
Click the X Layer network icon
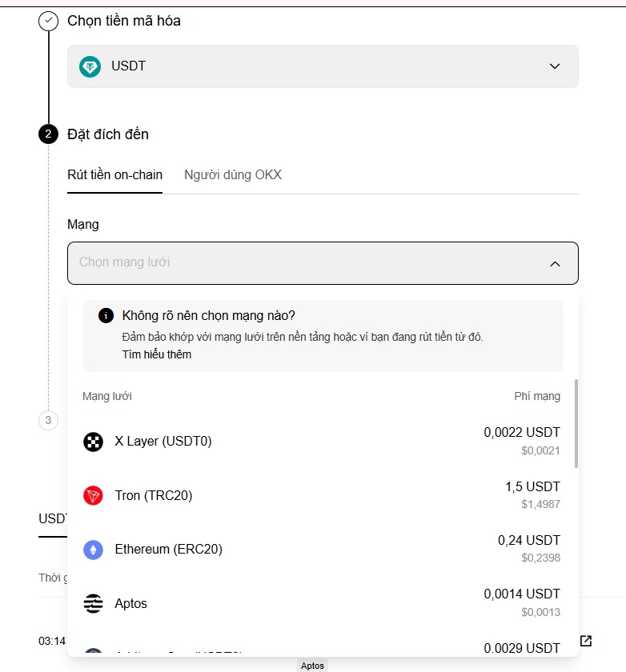coord(94,442)
